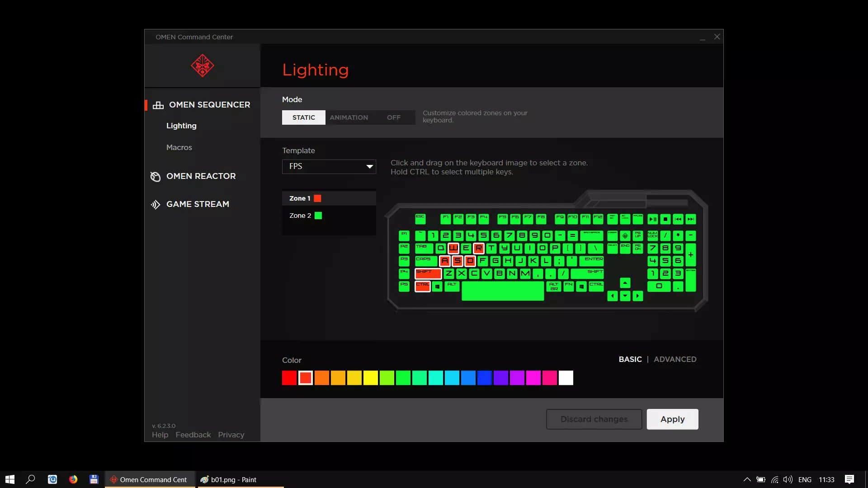The width and height of the screenshot is (868, 488).
Task: Select the next track media key
Action: tap(691, 219)
